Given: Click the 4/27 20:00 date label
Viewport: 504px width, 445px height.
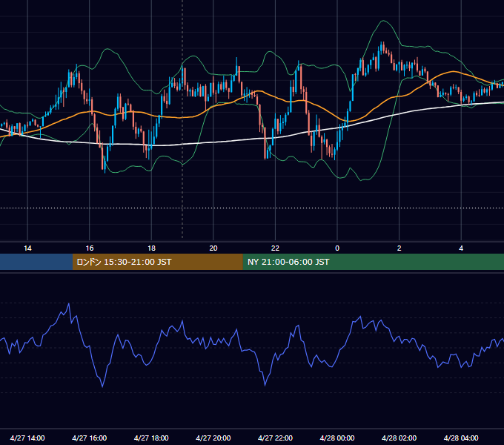Looking at the screenshot, I should [x=213, y=438].
